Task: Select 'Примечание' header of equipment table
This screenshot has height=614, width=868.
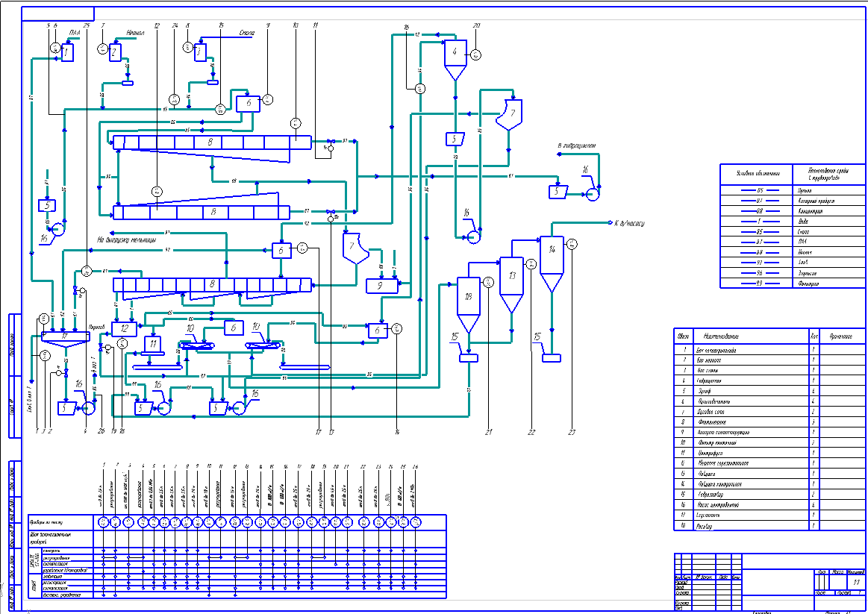Action: tap(840, 336)
